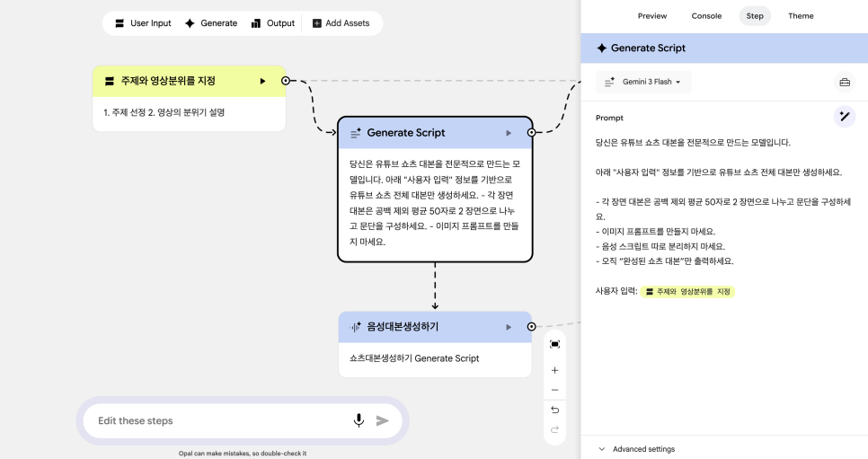The width and height of the screenshot is (868, 459).
Task: Click output port of Generate Script node
Action: tap(531, 133)
